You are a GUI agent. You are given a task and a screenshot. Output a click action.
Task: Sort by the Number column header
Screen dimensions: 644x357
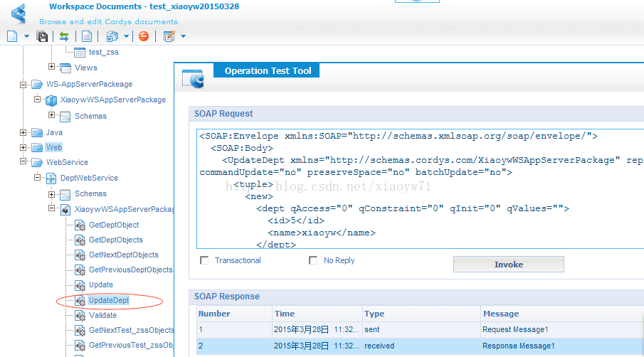[x=234, y=314]
